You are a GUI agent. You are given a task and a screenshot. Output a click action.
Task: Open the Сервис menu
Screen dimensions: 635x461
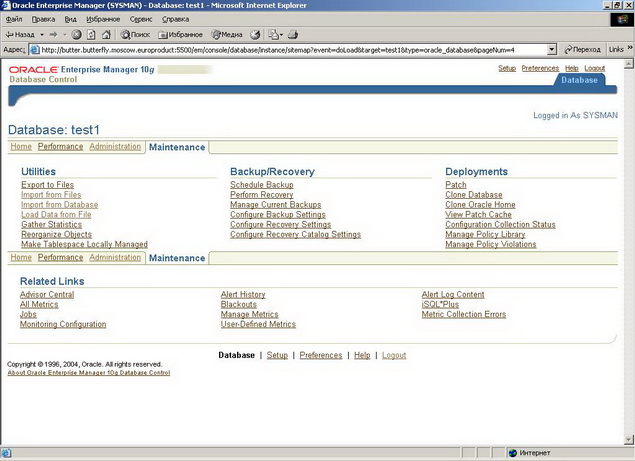coord(141,19)
